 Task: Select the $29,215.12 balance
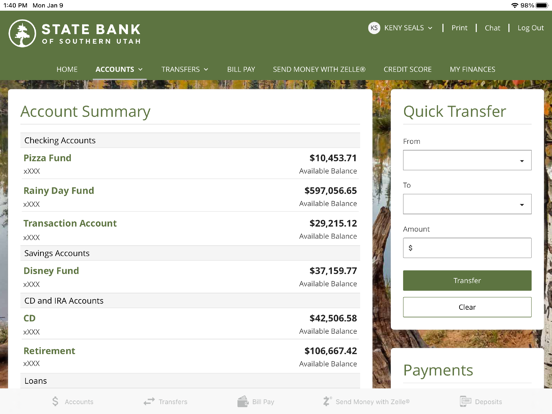(333, 224)
